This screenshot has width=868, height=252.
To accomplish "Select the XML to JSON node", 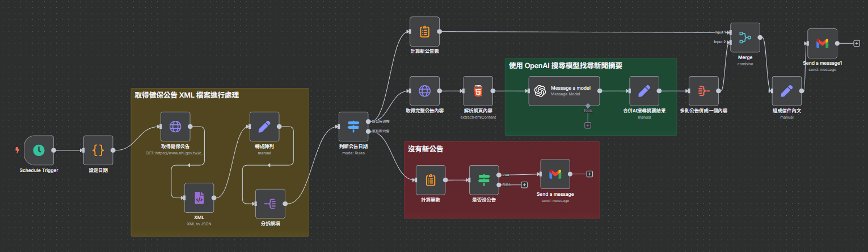I will tap(199, 198).
